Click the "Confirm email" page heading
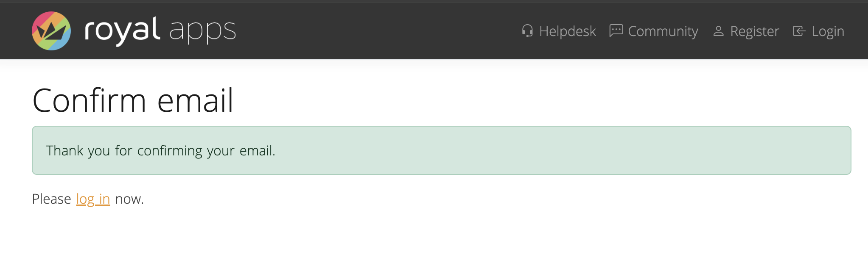This screenshot has width=868, height=260. (132, 101)
